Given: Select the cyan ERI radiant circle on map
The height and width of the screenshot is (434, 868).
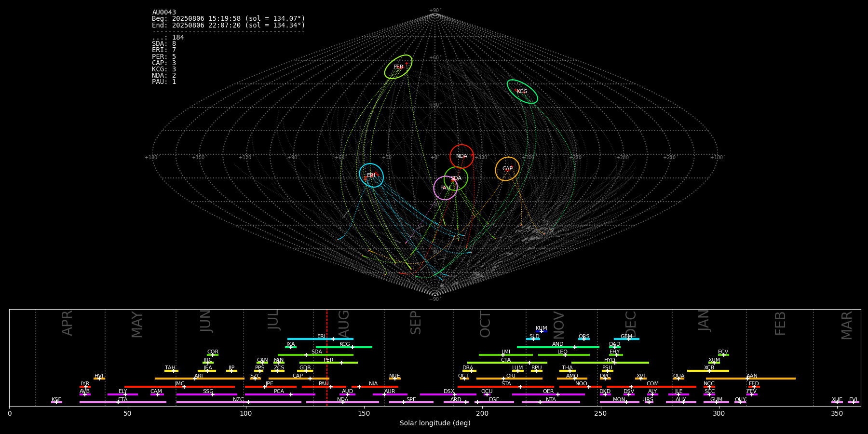Looking at the screenshot, I should pos(371,176).
